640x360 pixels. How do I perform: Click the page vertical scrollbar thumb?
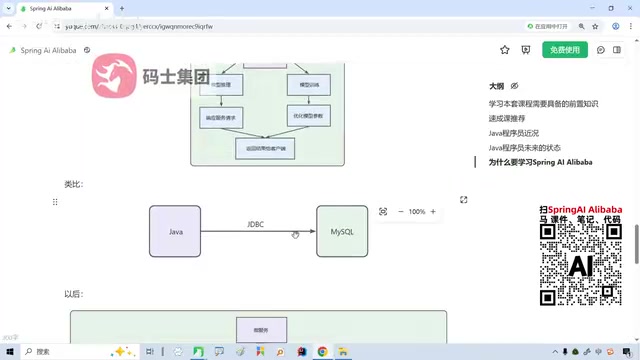coord(636,244)
